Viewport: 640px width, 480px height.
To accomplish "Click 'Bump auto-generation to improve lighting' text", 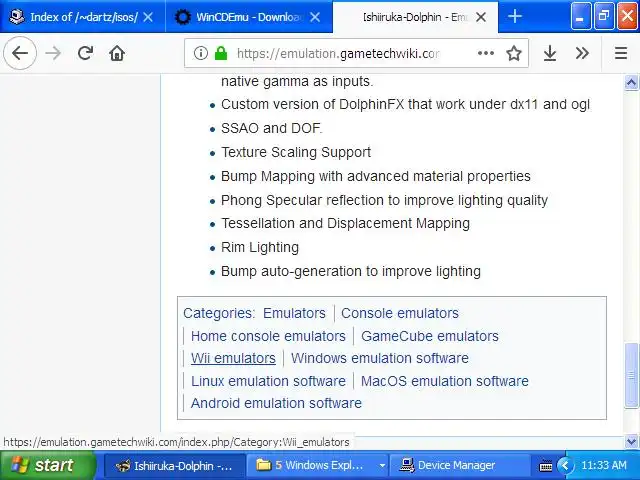I will [x=351, y=271].
